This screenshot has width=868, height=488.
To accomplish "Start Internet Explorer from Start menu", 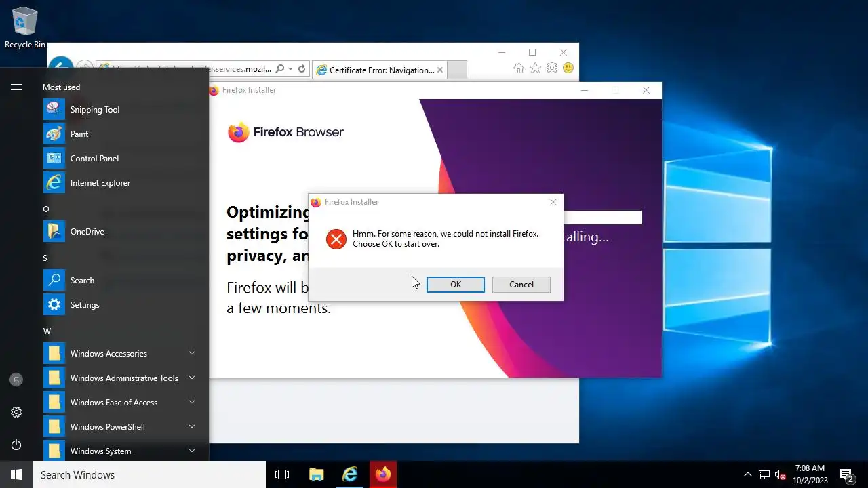I will [122, 182].
